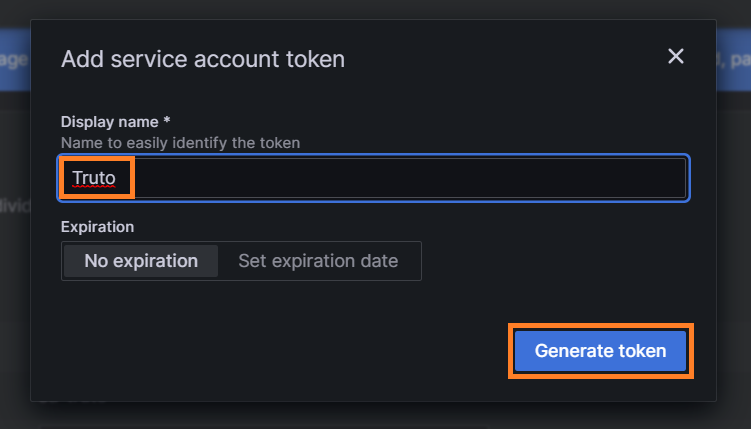Click the Display name label
Screen dimensions: 751x429
(x=109, y=122)
